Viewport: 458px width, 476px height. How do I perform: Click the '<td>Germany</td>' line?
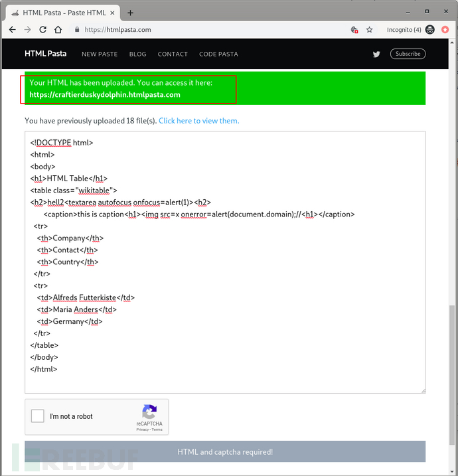click(70, 321)
